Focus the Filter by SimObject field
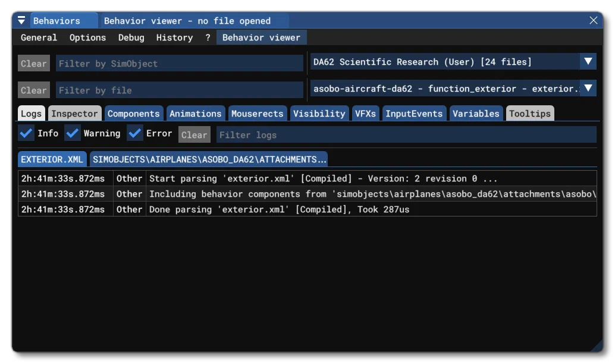Screen dimensions: 615x364 (179, 63)
